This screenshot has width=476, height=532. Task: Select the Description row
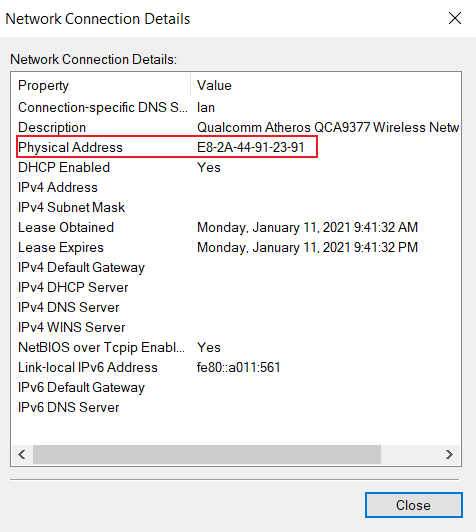click(236, 127)
